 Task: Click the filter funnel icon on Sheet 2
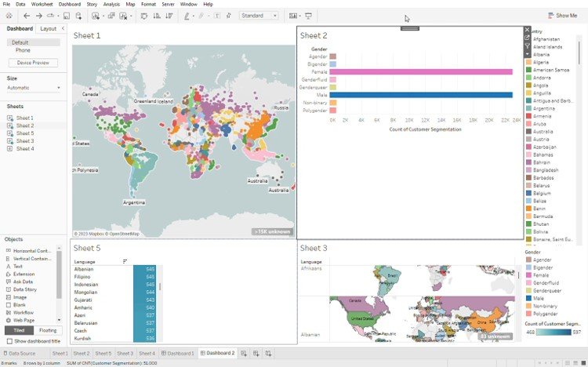click(527, 45)
